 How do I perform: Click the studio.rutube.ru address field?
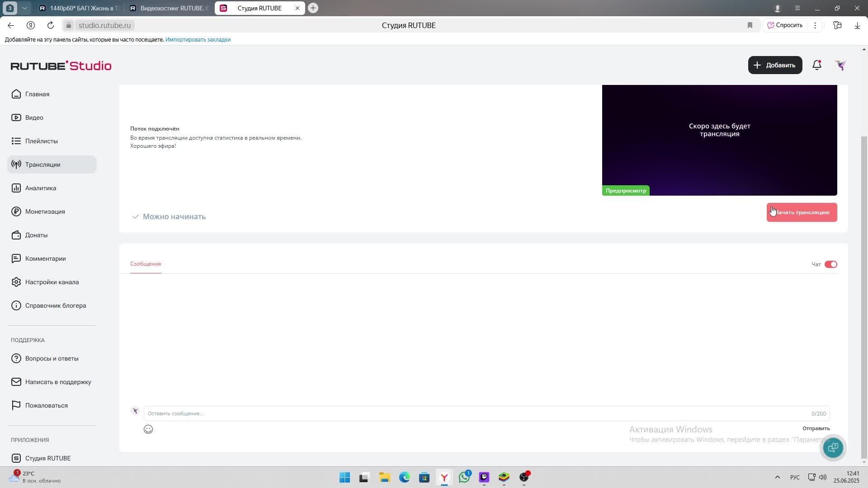[x=104, y=25]
